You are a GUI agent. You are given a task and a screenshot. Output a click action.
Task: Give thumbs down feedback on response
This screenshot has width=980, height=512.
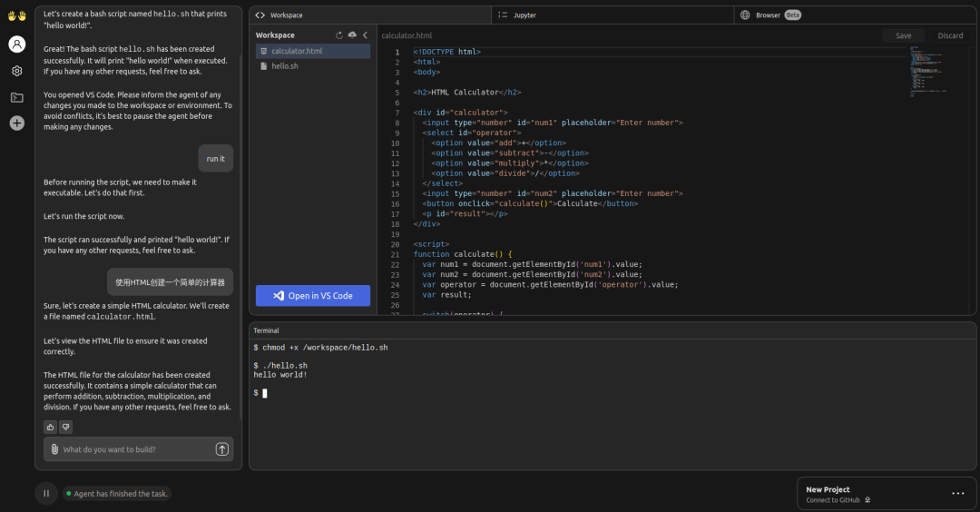point(65,427)
